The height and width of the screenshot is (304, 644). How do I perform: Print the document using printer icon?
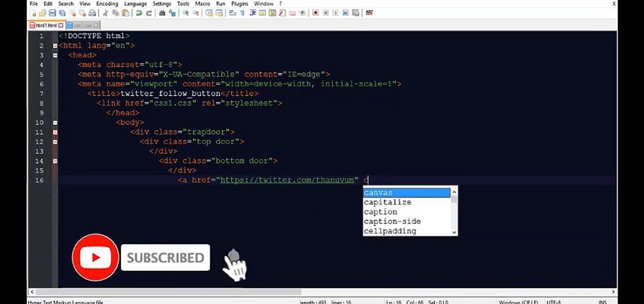coord(92,13)
